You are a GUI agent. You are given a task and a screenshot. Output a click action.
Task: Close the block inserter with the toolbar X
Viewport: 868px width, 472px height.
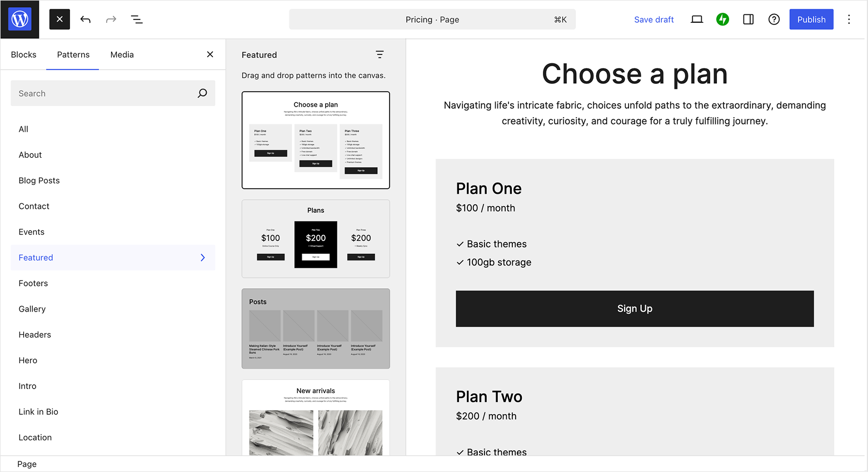pos(59,19)
